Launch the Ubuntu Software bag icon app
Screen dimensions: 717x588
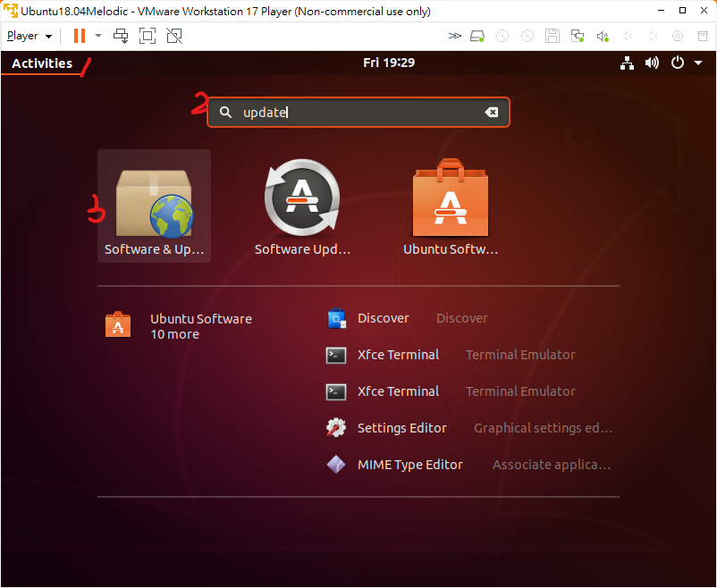(x=451, y=206)
